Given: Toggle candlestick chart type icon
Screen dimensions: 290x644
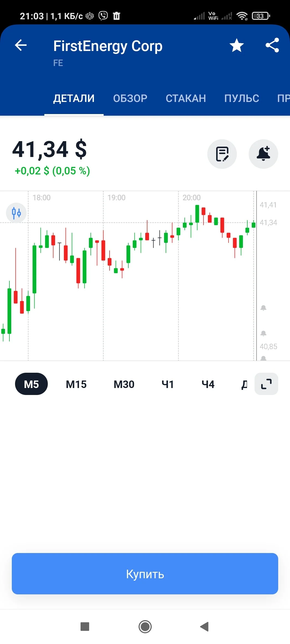Looking at the screenshot, I should (16, 213).
